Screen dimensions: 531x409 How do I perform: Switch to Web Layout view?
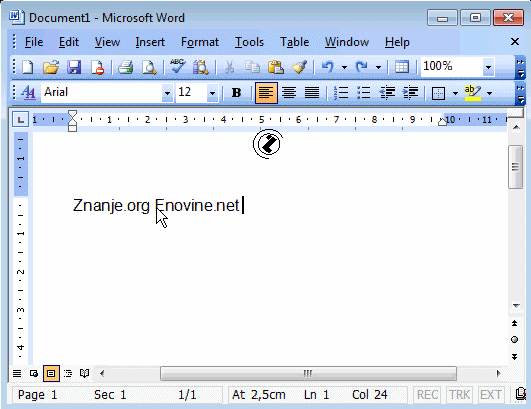pyautogui.click(x=34, y=373)
